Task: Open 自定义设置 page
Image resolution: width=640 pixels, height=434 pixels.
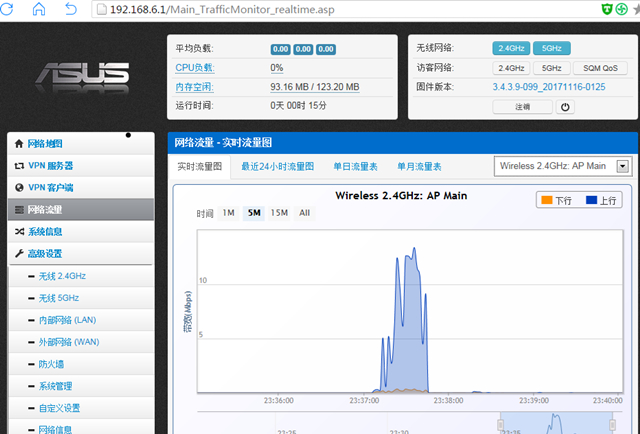Action: [x=81, y=408]
